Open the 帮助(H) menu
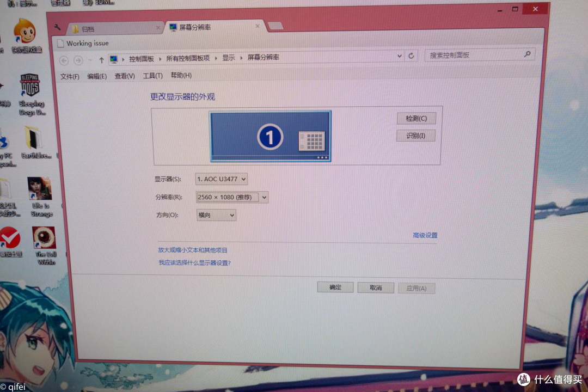The height and width of the screenshot is (392, 588). (x=181, y=75)
